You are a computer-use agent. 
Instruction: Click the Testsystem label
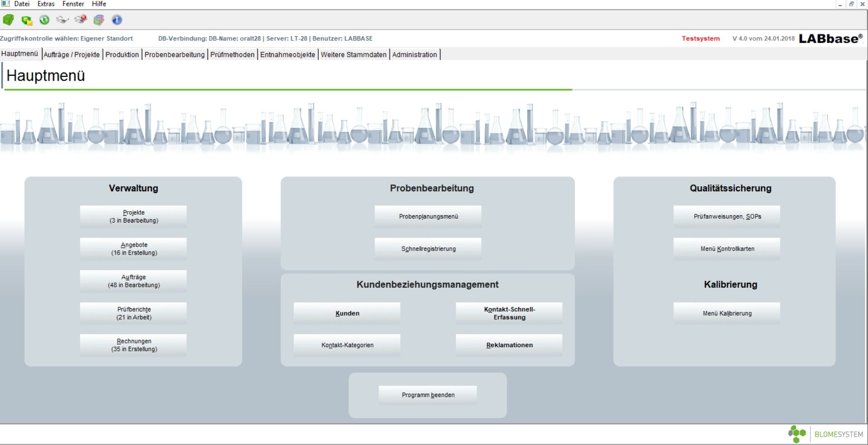coord(700,39)
